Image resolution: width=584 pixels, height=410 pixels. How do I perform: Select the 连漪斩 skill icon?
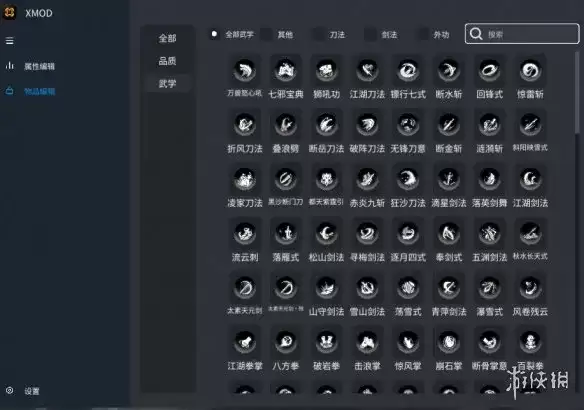(x=489, y=124)
